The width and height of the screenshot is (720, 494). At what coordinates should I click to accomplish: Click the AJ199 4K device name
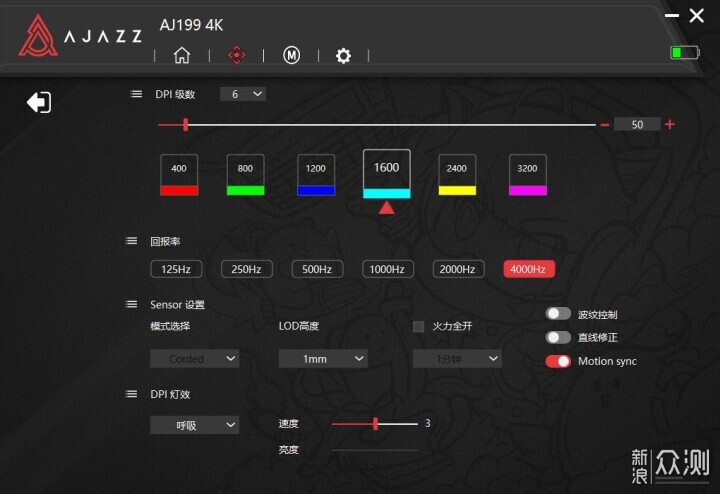pyautogui.click(x=191, y=25)
